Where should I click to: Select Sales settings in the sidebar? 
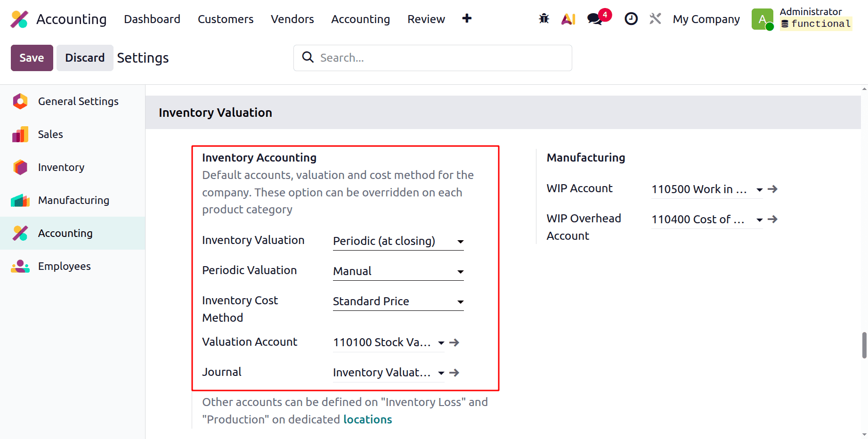[x=73, y=134]
